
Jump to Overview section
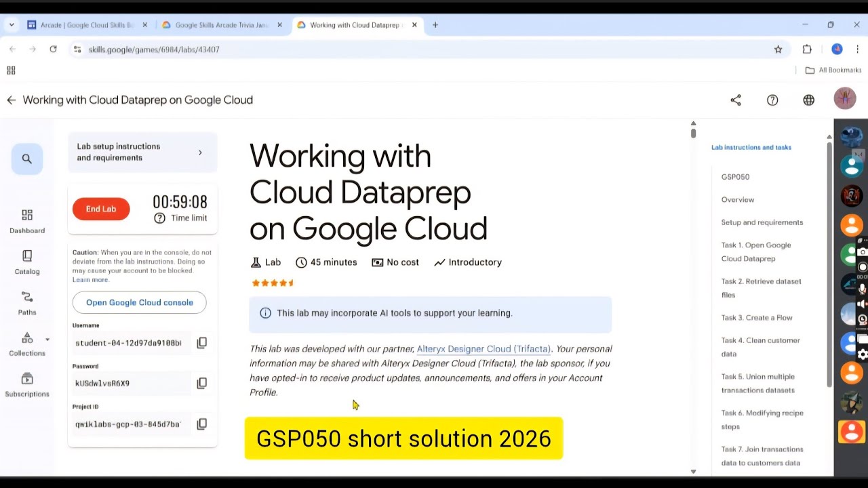click(x=738, y=200)
